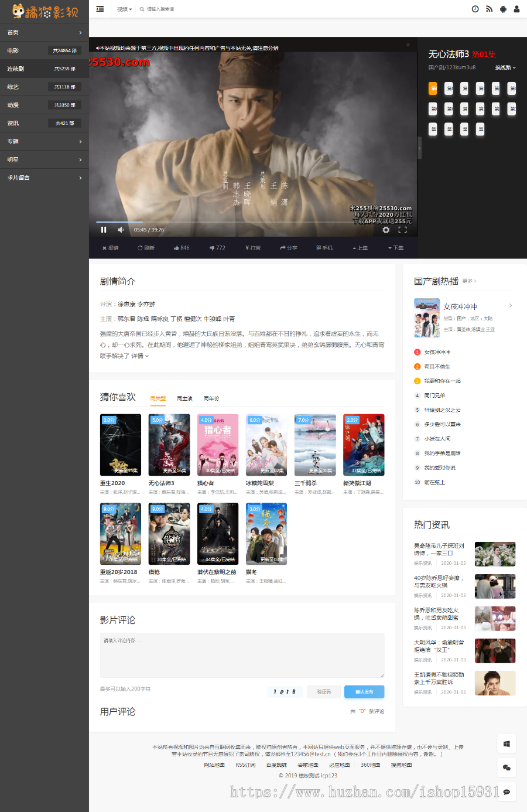Share the video with 分享
Viewport: 527px width, 812px height.
pyautogui.click(x=289, y=248)
